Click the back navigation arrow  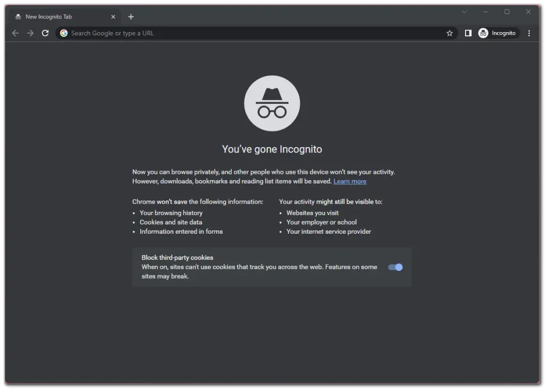click(x=16, y=33)
